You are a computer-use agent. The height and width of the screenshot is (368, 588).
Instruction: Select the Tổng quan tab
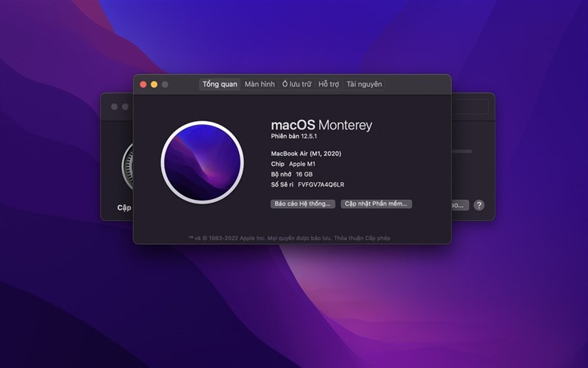[x=220, y=84]
